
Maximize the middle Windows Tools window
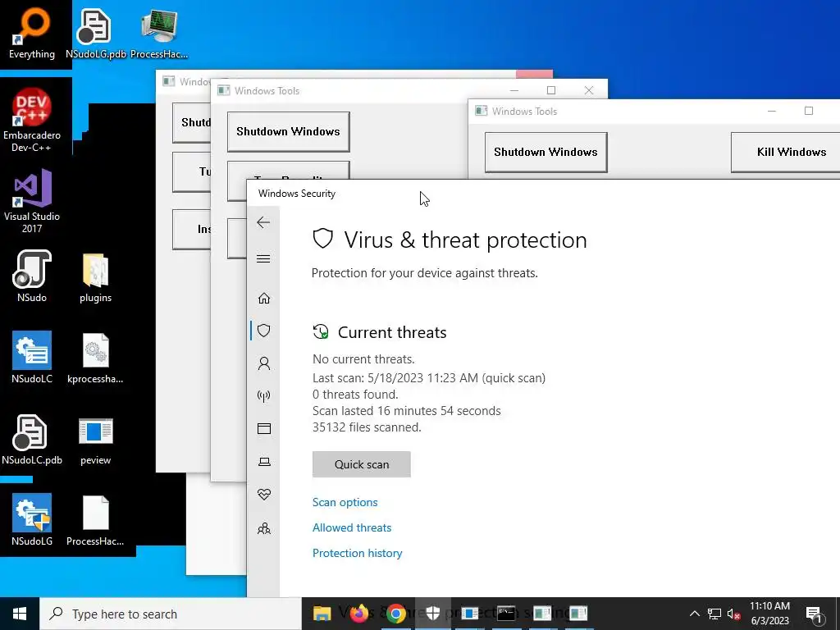point(551,90)
